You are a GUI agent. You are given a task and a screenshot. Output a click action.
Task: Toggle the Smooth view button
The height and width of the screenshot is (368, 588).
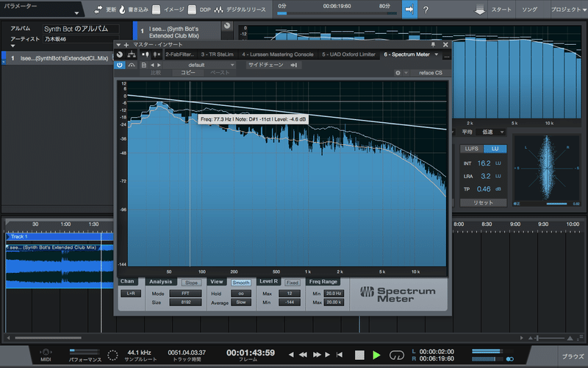(241, 283)
